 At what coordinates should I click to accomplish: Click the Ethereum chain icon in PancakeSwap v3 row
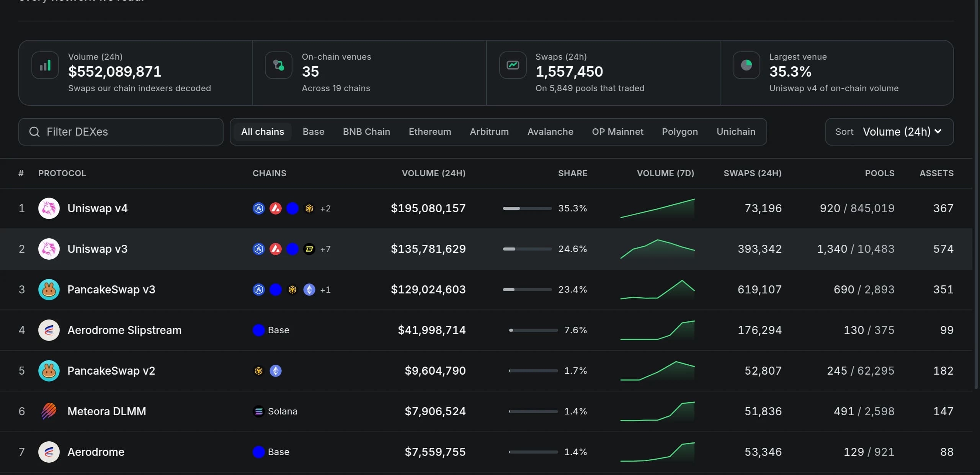pos(309,290)
